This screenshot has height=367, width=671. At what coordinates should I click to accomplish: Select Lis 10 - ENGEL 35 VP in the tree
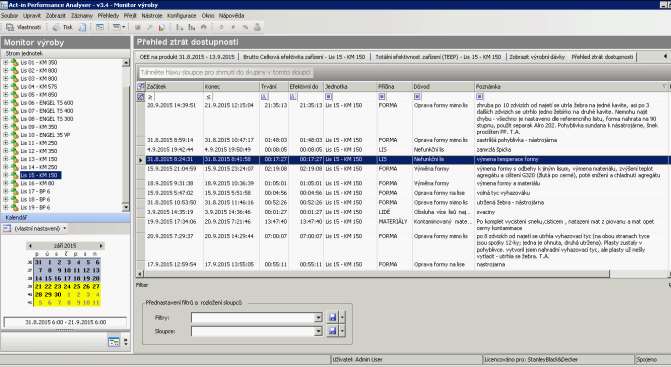45,135
